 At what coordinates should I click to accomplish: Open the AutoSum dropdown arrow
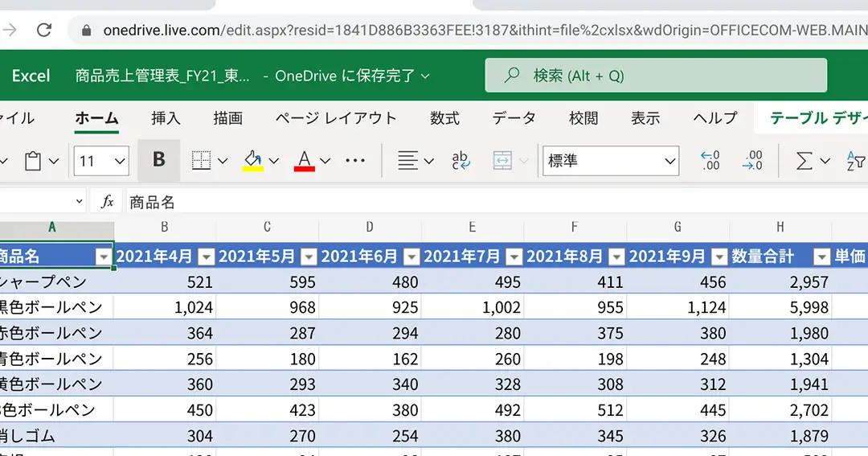[825, 161]
